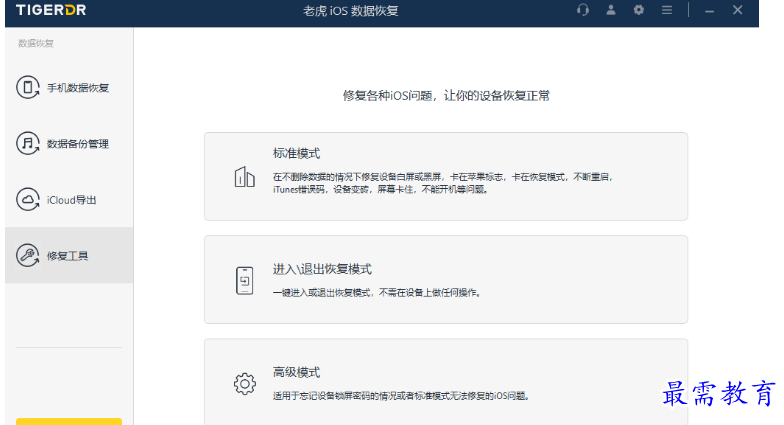Click the 标准模式 card icon
The image size is (784, 425).
pos(244,177)
